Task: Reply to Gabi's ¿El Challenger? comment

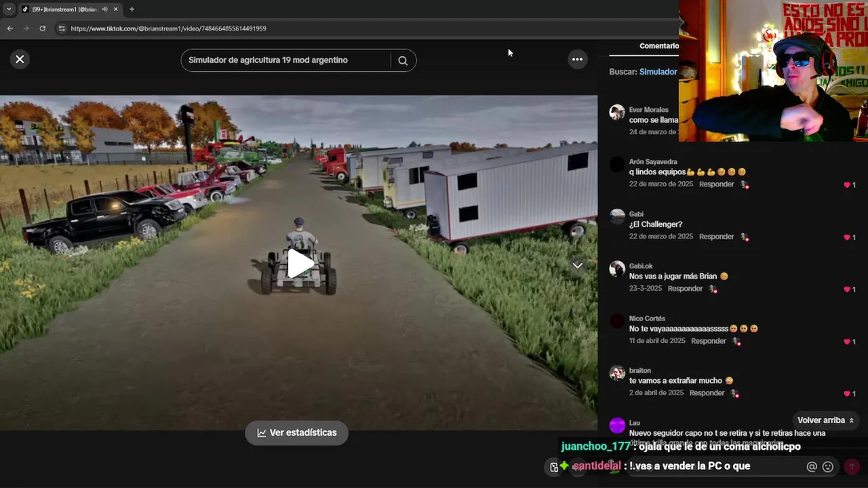Action: [x=716, y=237]
